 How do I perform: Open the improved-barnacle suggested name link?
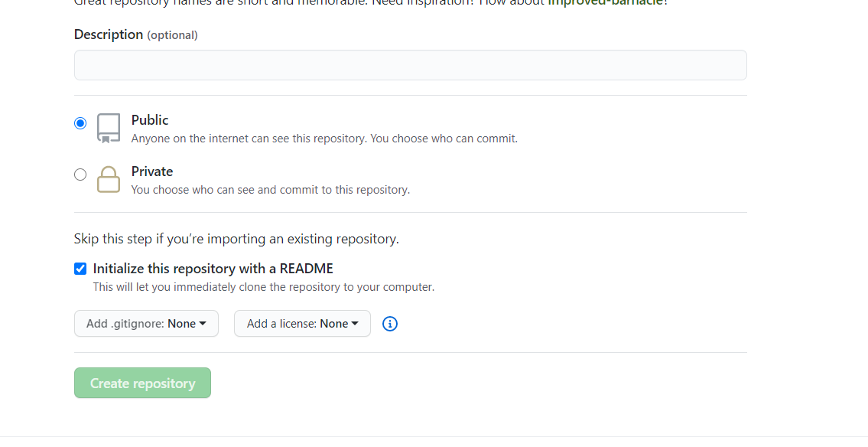click(x=604, y=3)
